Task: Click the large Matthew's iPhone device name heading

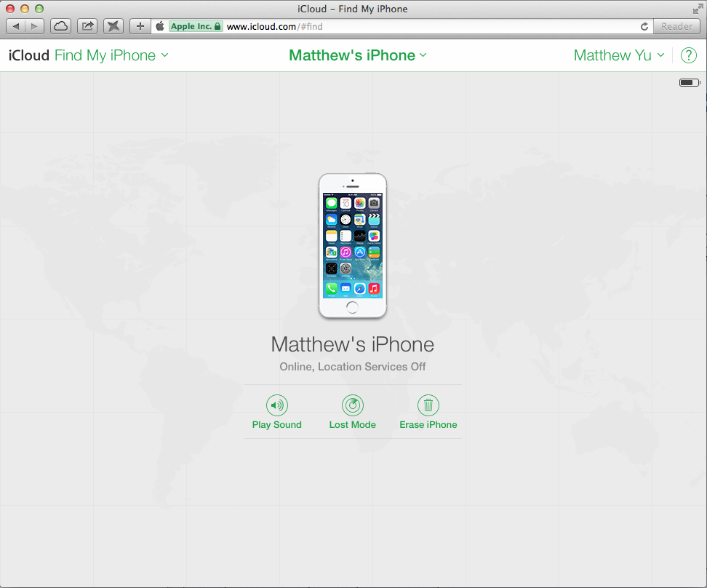Action: click(353, 344)
